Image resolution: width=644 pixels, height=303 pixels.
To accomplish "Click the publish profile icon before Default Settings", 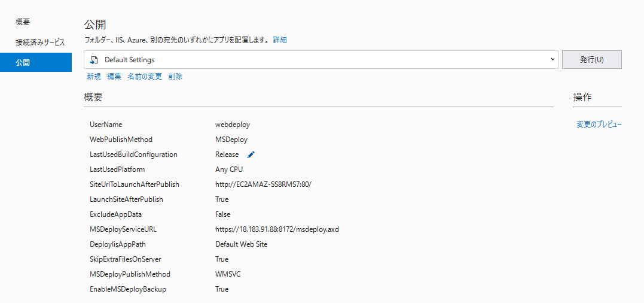I will [94, 60].
